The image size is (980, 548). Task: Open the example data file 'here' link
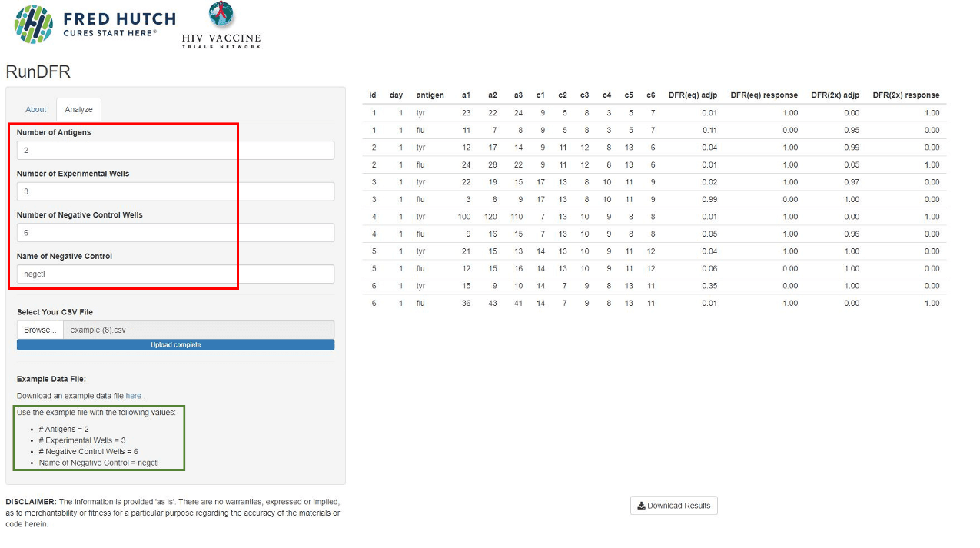(133, 396)
